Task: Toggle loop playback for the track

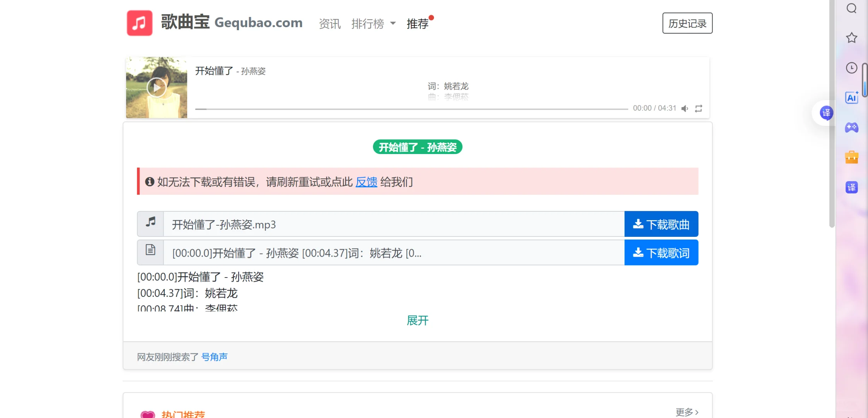Action: coord(699,108)
